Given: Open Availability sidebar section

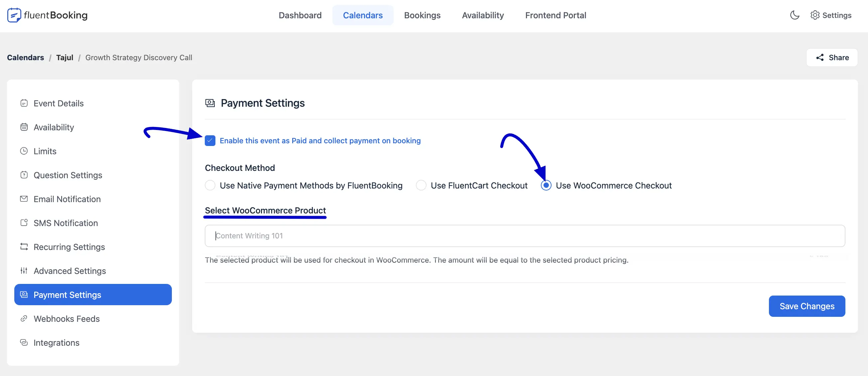Looking at the screenshot, I should coord(93,127).
